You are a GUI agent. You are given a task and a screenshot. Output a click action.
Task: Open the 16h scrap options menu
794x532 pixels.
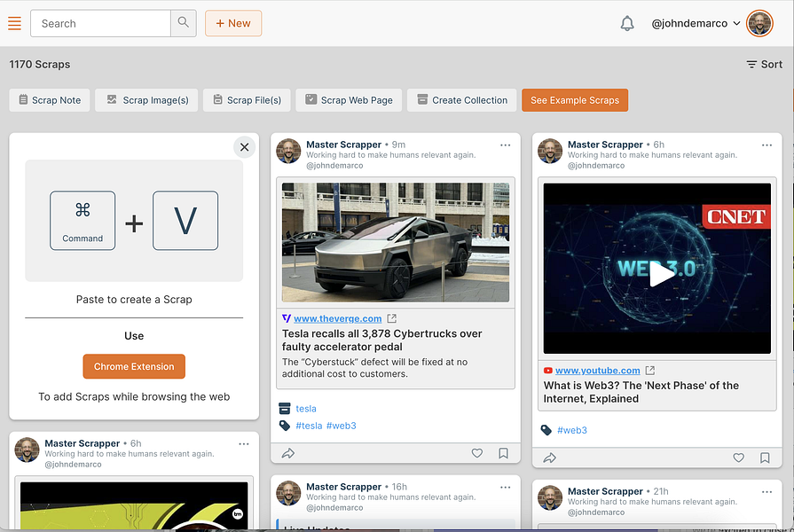coord(506,488)
